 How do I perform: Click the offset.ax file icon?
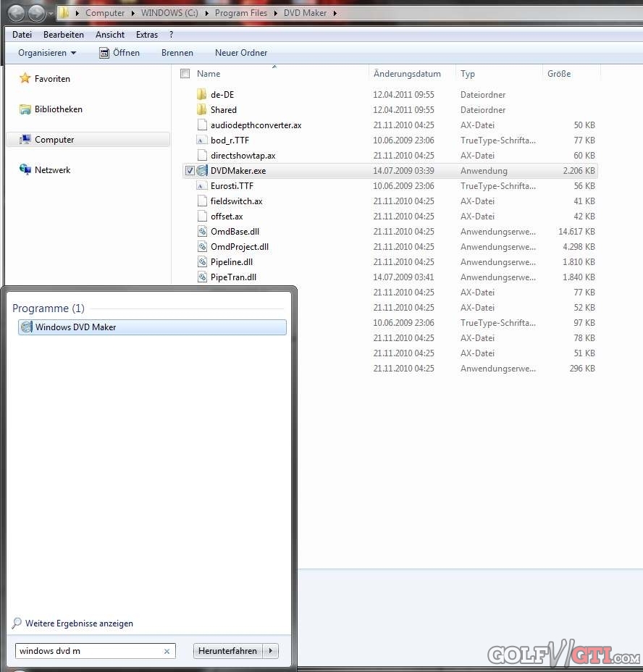[x=202, y=216]
